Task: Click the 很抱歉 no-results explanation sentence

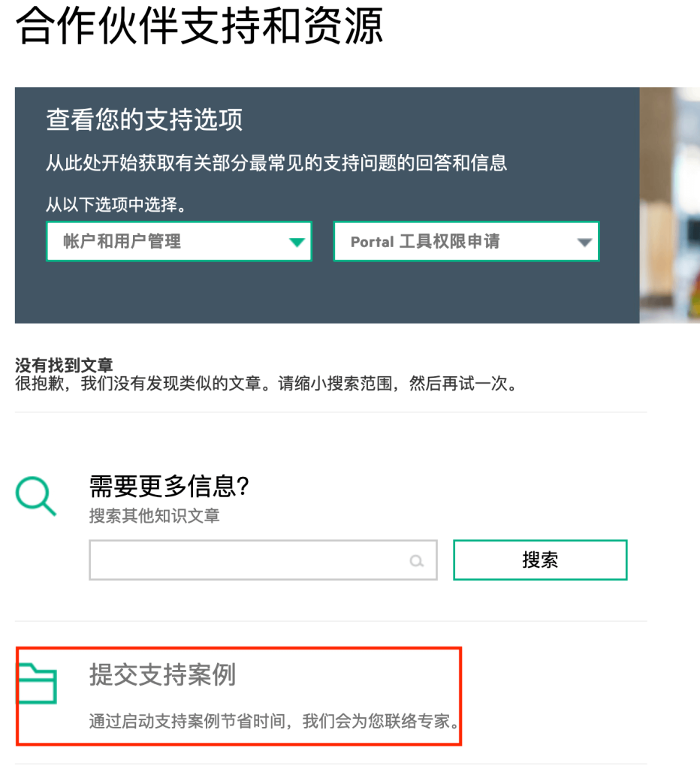Action: pyautogui.click(x=267, y=383)
